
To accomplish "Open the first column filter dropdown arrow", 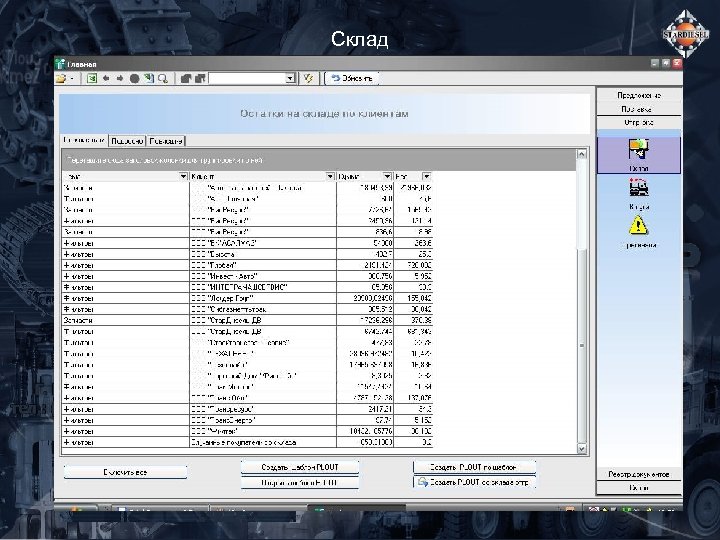I will [x=183, y=176].
